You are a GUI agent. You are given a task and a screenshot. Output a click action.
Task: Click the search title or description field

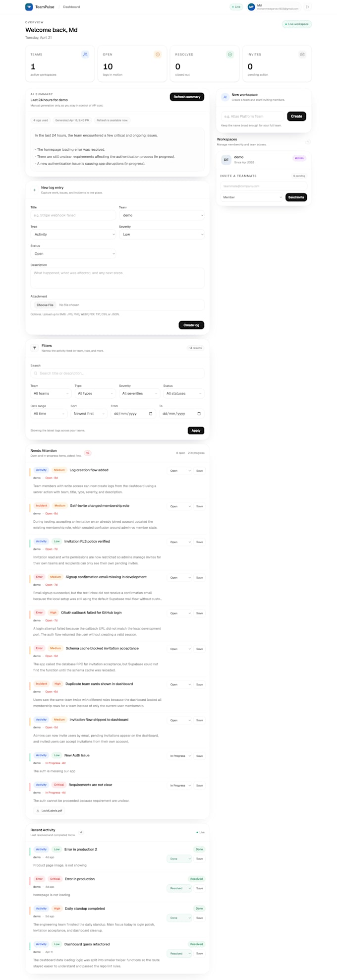click(x=117, y=373)
